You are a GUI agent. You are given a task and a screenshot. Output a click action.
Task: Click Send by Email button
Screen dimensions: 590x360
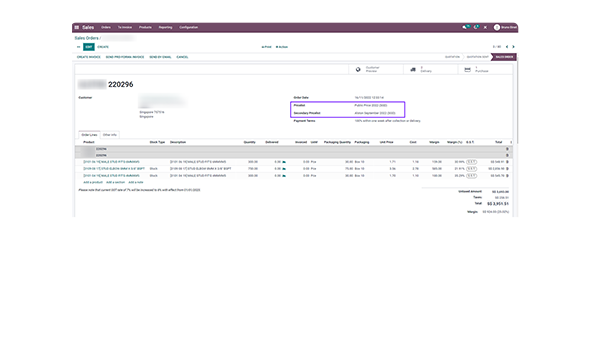coord(160,57)
